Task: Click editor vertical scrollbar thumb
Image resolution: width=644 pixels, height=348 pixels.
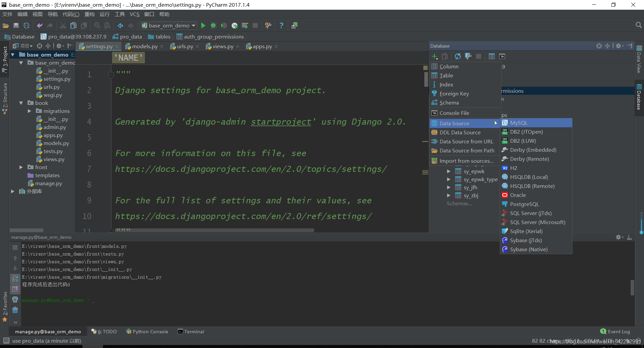Action: click(x=425, y=79)
